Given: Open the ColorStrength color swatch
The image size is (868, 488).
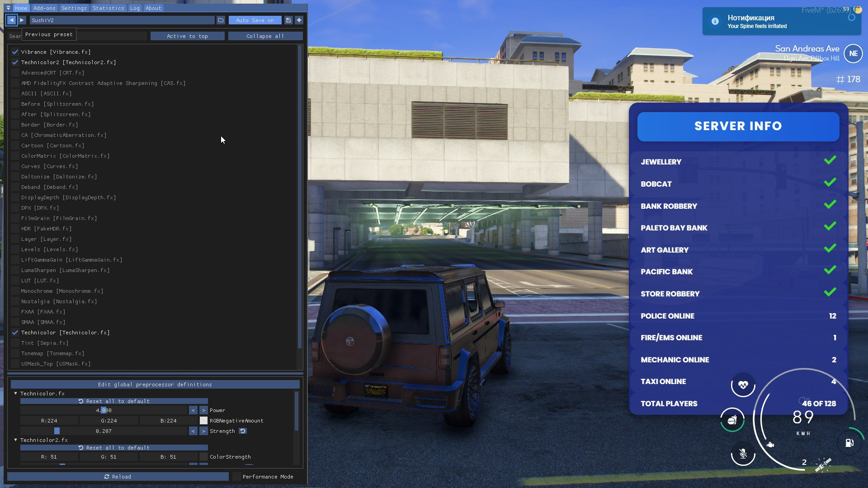Looking at the screenshot, I should 203,457.
